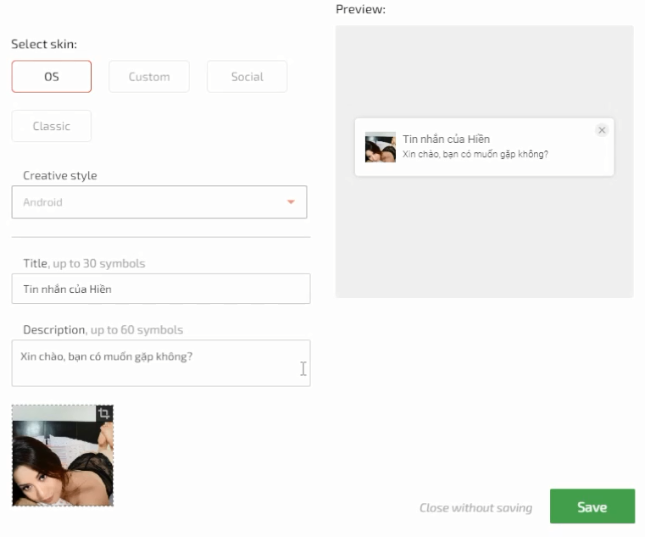This screenshot has width=645, height=537.
Task: Select the OS skin option
Action: click(52, 77)
